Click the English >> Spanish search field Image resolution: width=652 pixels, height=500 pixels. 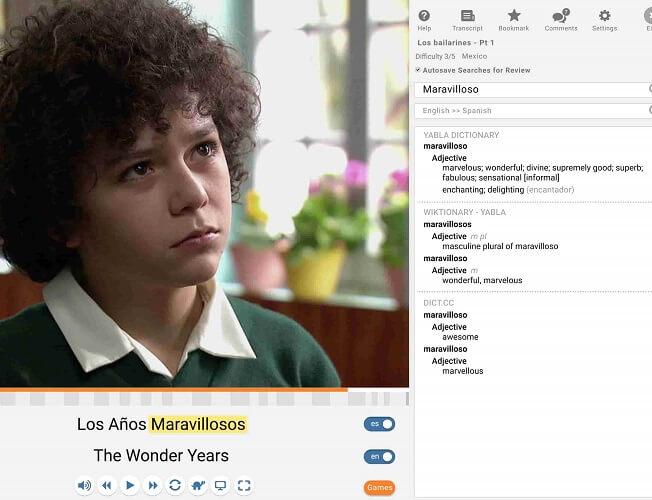coord(533,111)
